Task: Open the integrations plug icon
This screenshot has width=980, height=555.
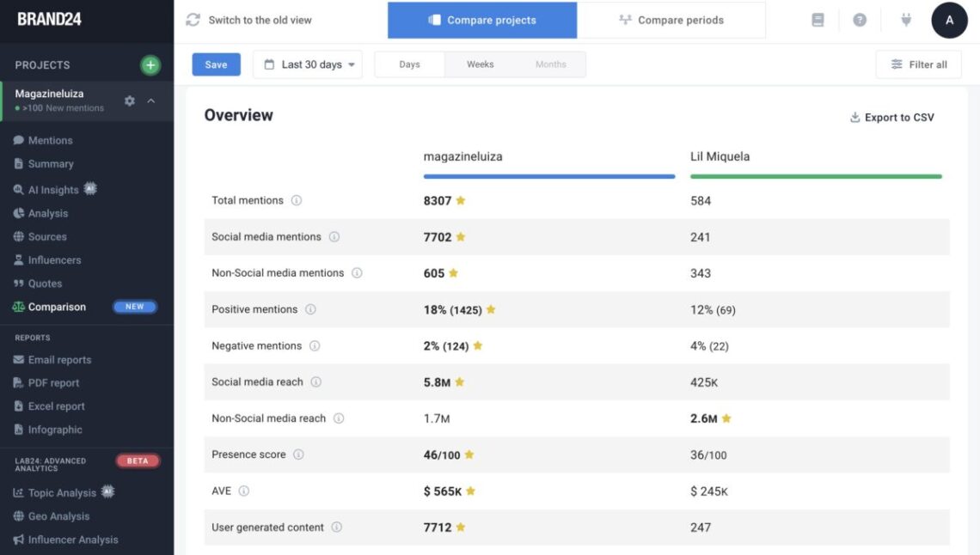Action: (x=906, y=19)
